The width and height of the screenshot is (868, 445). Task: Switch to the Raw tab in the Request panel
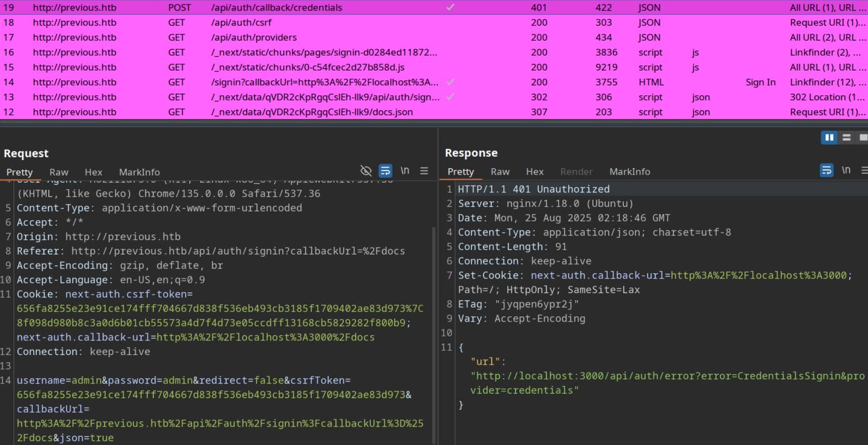click(59, 172)
